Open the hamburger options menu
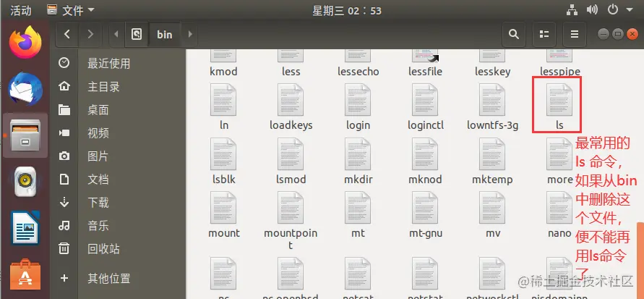Image resolution: width=644 pixels, height=299 pixels. point(575,34)
